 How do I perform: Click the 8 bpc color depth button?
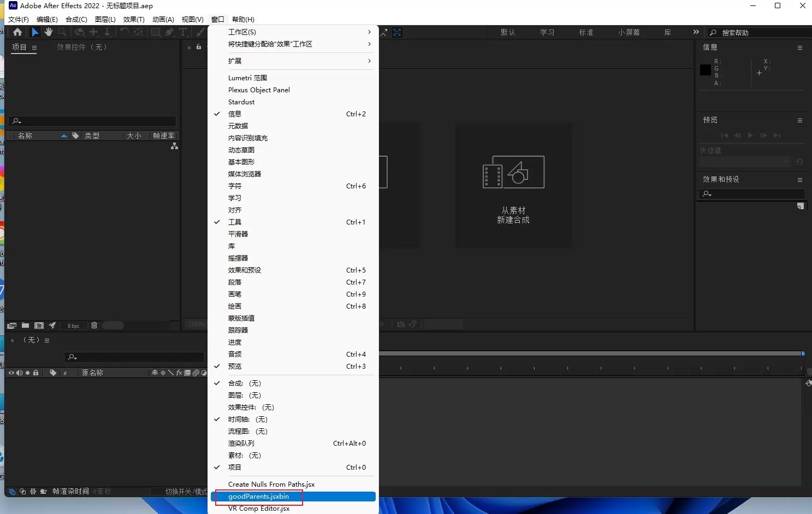74,326
